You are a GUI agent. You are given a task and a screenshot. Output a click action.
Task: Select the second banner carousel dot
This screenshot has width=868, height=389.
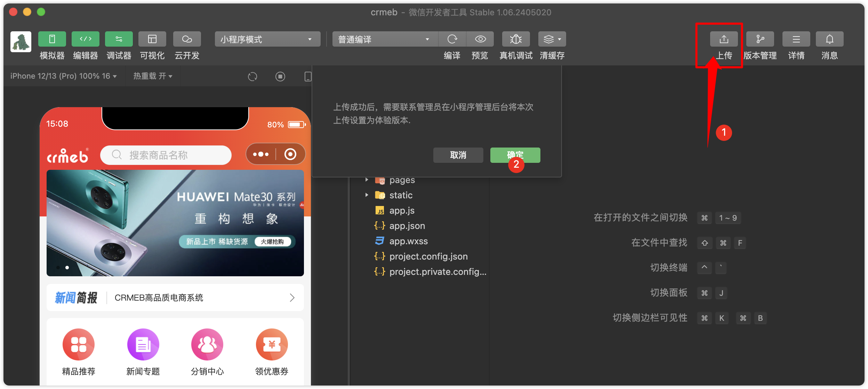pos(67,268)
